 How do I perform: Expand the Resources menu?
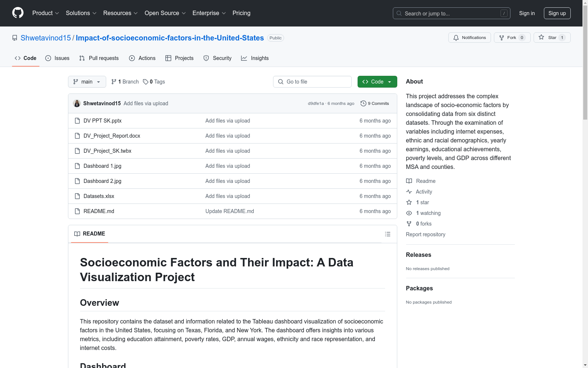coord(121,13)
